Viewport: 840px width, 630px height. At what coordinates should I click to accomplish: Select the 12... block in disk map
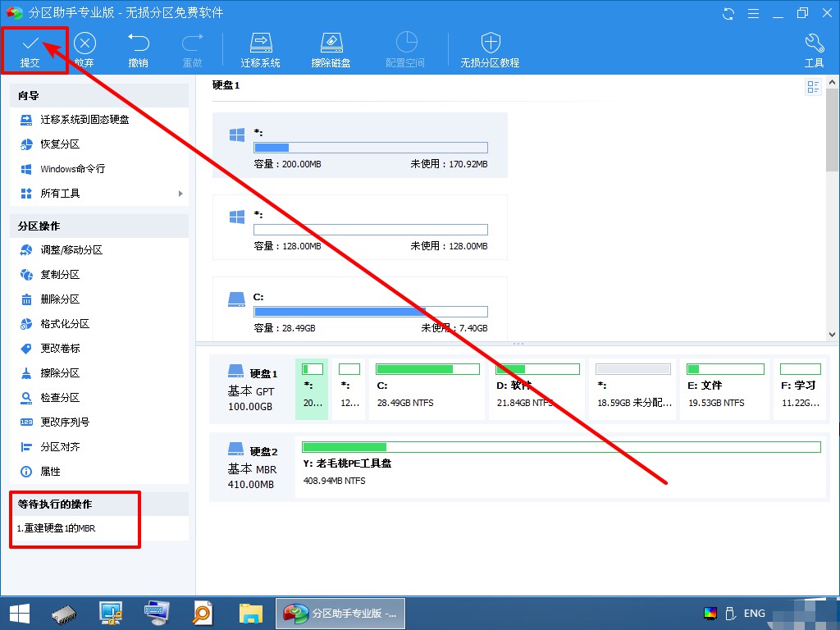(349, 389)
